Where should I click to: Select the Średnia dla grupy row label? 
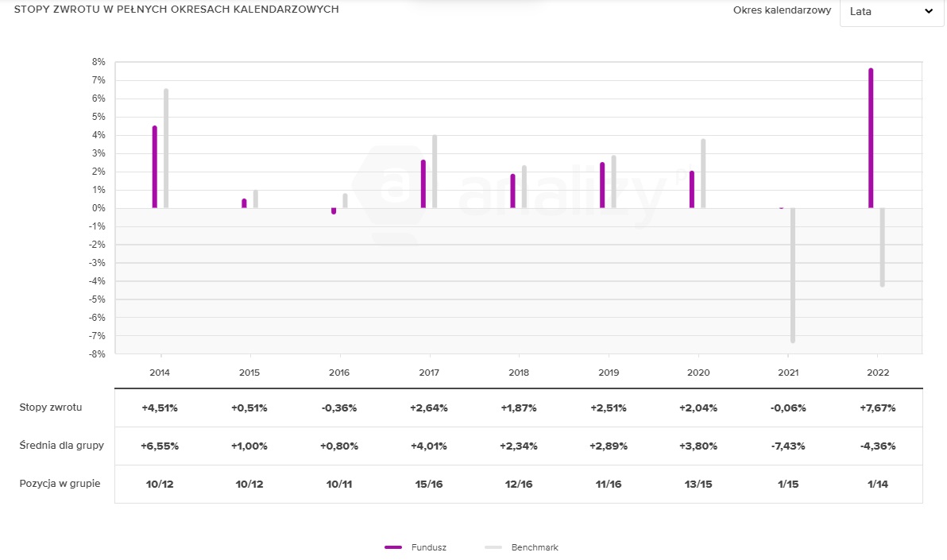(x=60, y=446)
